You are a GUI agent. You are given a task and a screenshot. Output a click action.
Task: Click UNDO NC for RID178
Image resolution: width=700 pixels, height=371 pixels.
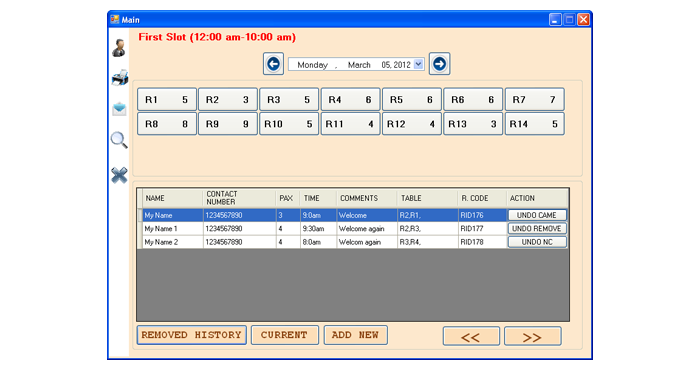coord(537,242)
